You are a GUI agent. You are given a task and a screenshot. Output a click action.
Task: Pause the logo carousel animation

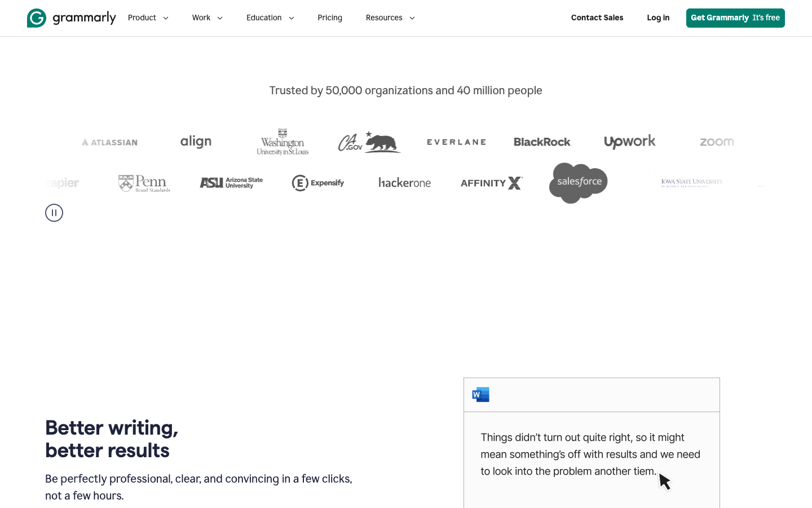[x=54, y=213]
